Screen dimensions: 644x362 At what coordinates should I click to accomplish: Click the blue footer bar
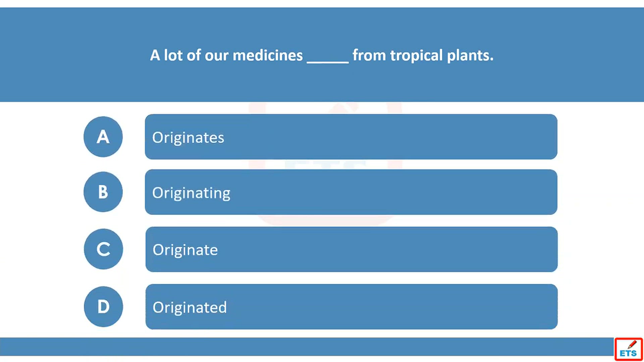(x=307, y=347)
